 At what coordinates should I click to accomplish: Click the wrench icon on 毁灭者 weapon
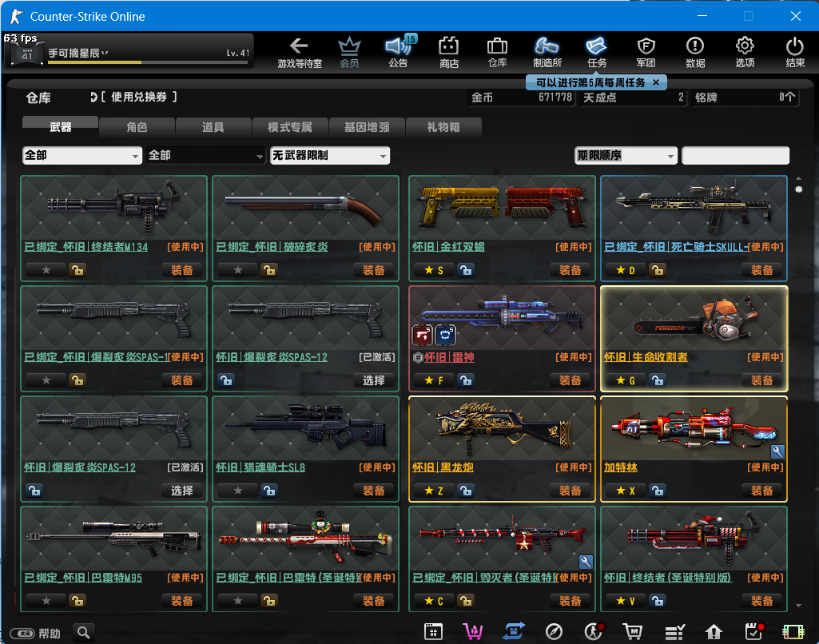click(x=586, y=562)
